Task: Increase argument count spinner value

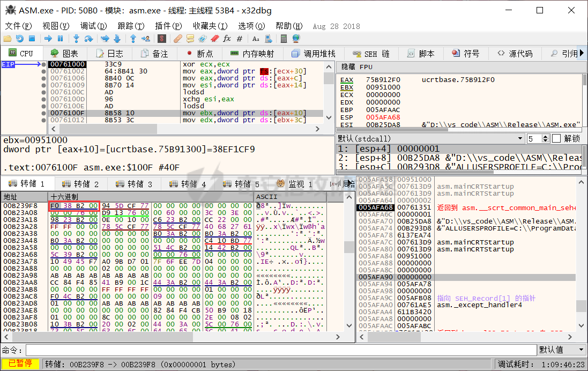Action: click(547, 137)
